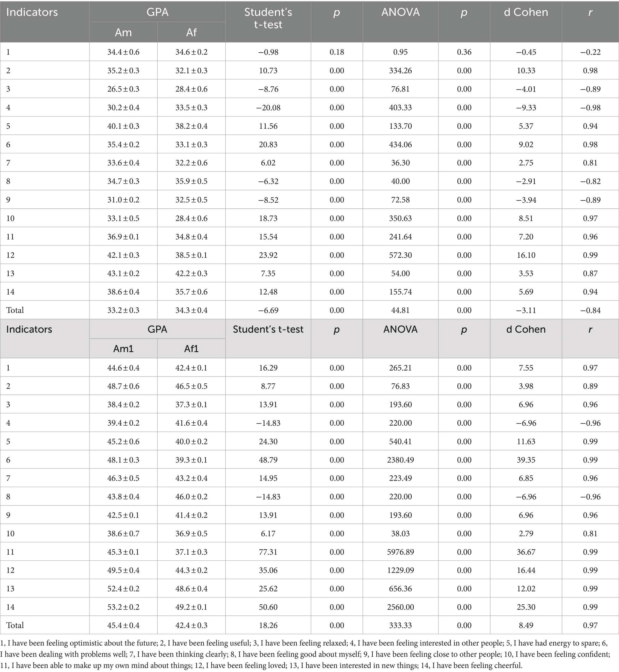Viewport: 619px width, 672px height.
Task: Click the ANOVA value 38.03
Action: pos(400,534)
